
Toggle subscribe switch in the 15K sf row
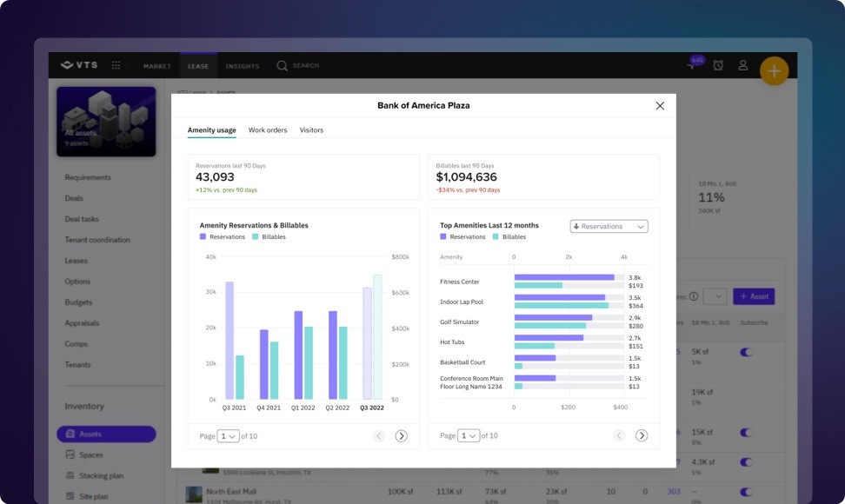746,433
